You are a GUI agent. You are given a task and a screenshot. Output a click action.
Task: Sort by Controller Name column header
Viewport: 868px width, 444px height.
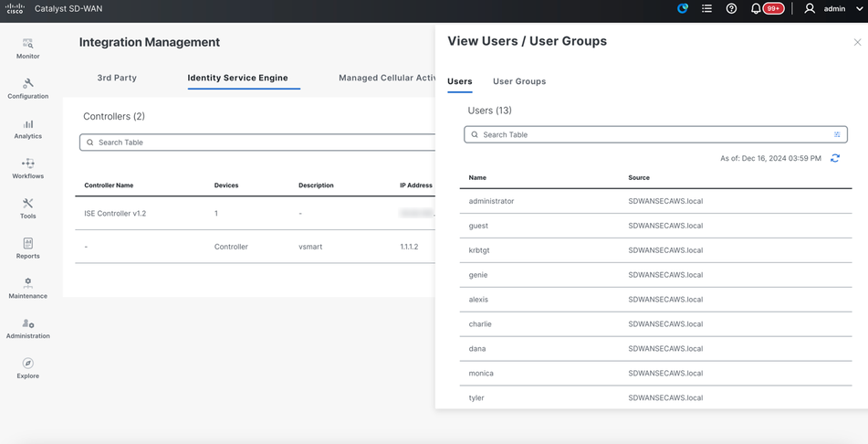(x=109, y=185)
